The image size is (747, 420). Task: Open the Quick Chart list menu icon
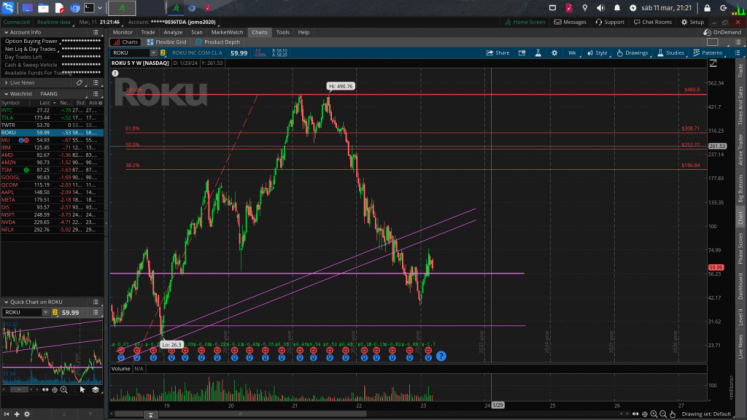(x=96, y=302)
